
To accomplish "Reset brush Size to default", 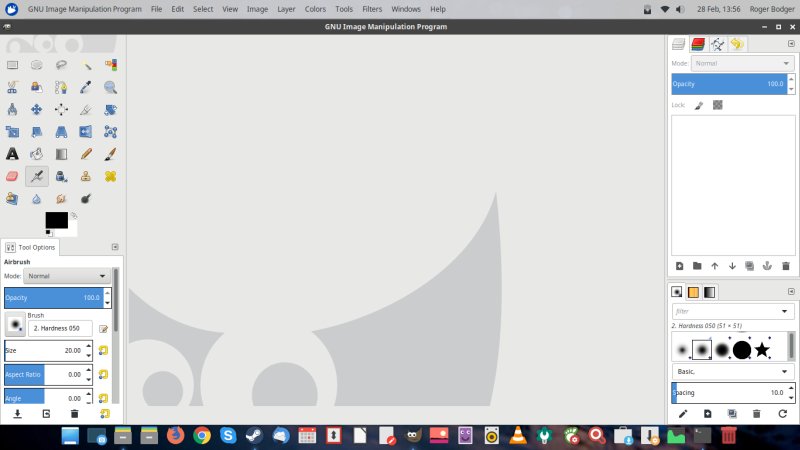I will [103, 351].
